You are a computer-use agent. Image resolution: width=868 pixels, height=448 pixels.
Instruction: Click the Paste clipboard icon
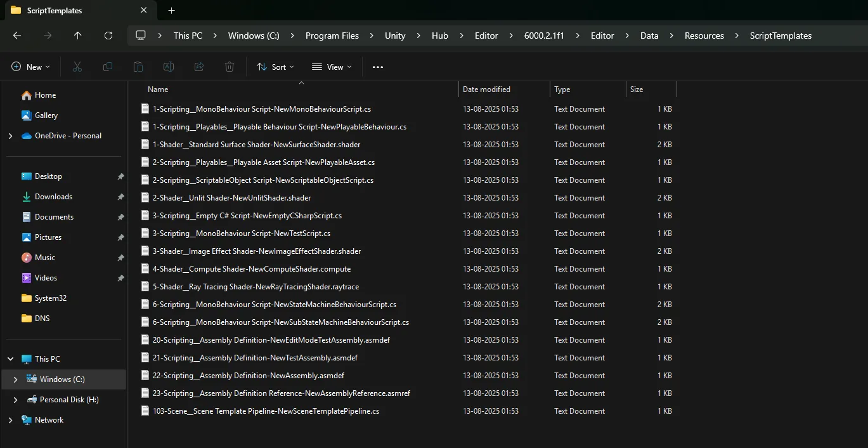tap(138, 67)
